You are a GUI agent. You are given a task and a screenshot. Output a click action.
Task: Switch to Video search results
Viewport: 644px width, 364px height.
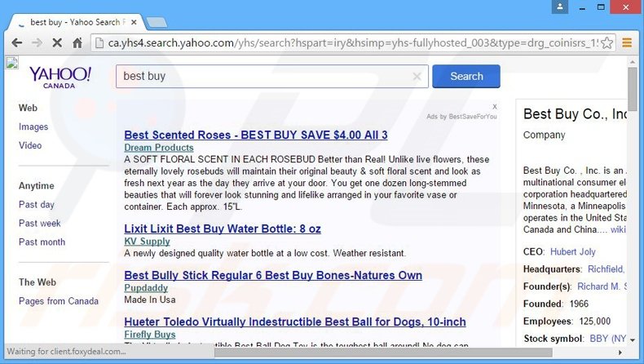(x=30, y=145)
